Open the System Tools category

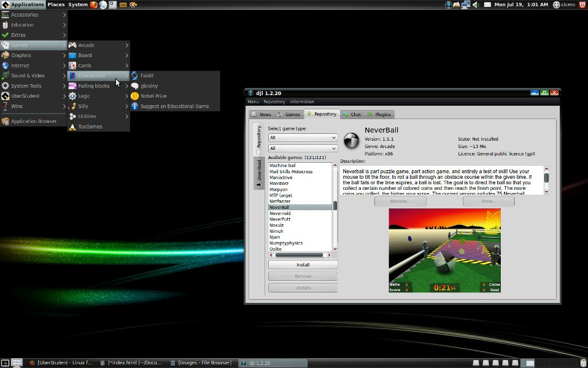[x=34, y=85]
